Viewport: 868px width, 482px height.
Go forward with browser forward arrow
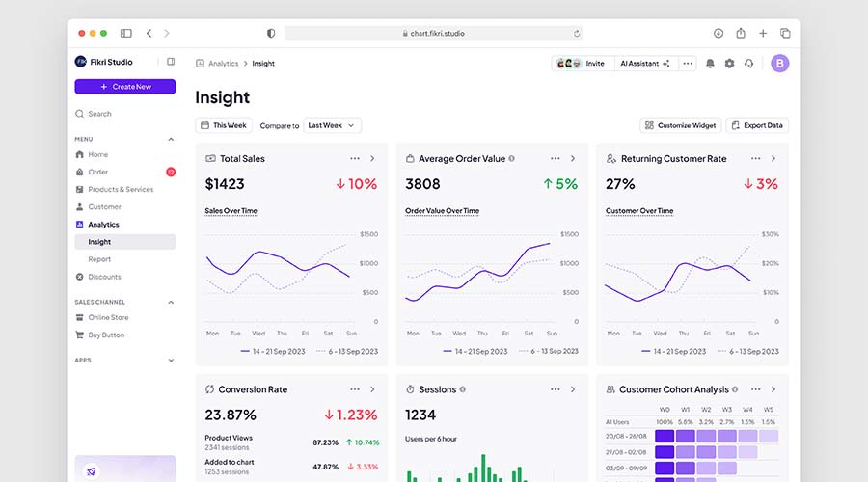pyautogui.click(x=167, y=33)
